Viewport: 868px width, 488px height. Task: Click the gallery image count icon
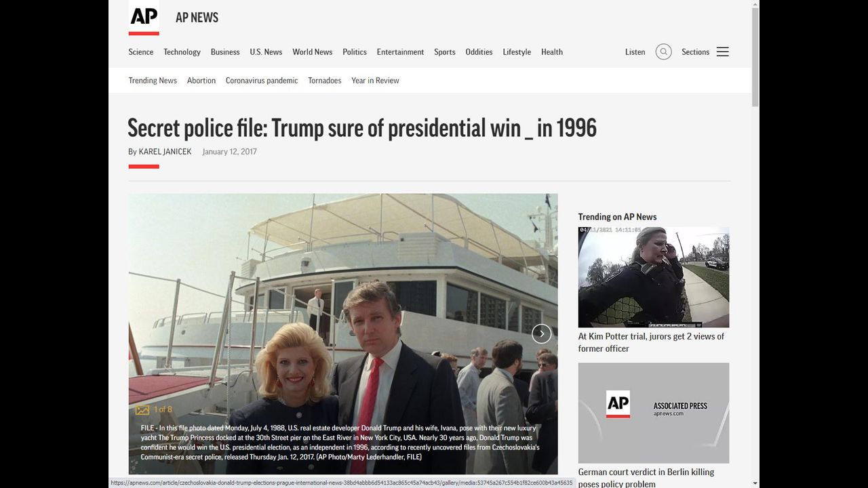pos(142,409)
